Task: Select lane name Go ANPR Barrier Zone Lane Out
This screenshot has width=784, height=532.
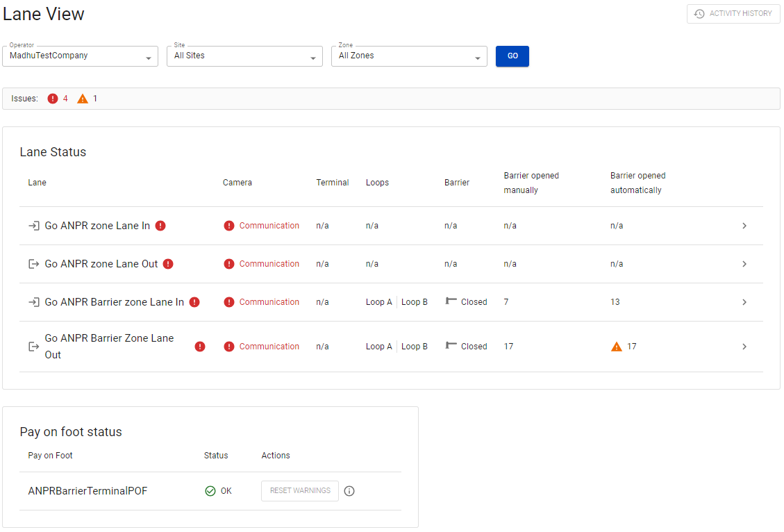Action: click(109, 347)
